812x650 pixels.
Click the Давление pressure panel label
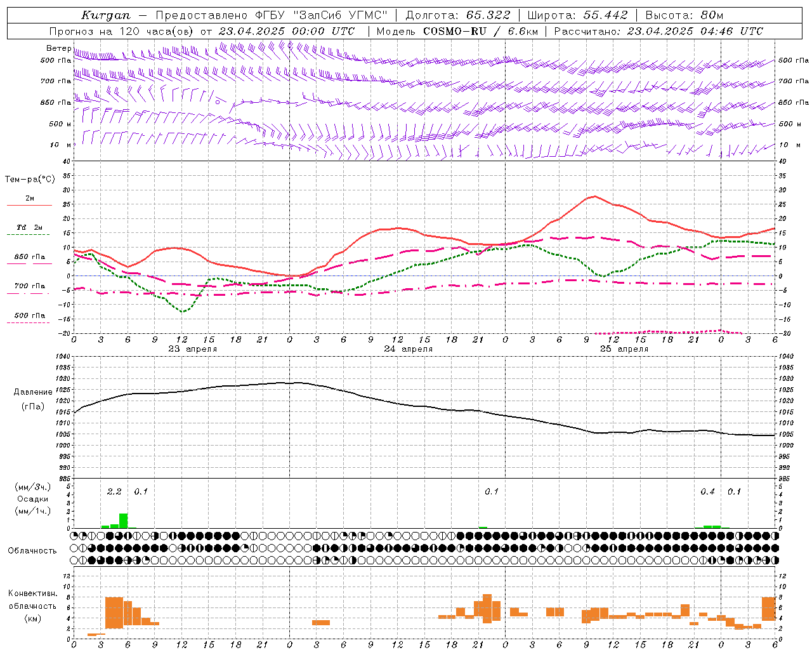(33, 392)
